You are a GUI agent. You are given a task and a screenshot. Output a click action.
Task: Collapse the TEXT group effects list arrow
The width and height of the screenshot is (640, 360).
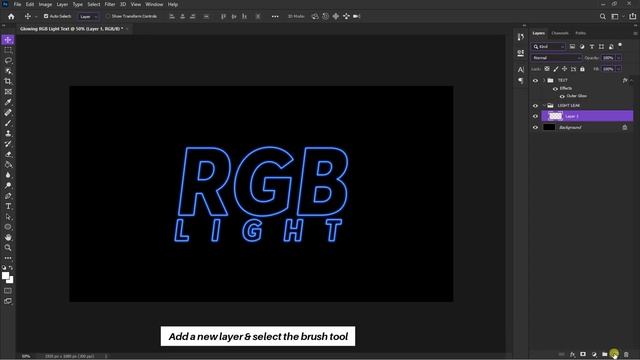(x=631, y=80)
